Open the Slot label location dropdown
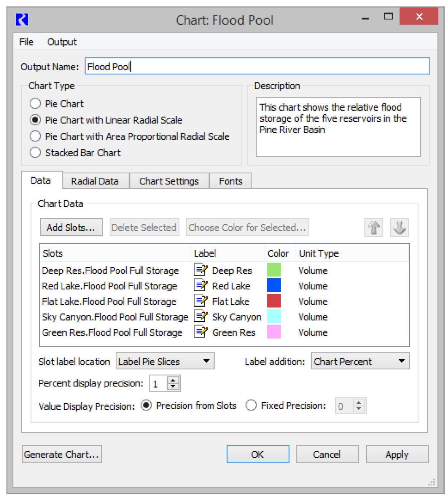 point(165,361)
